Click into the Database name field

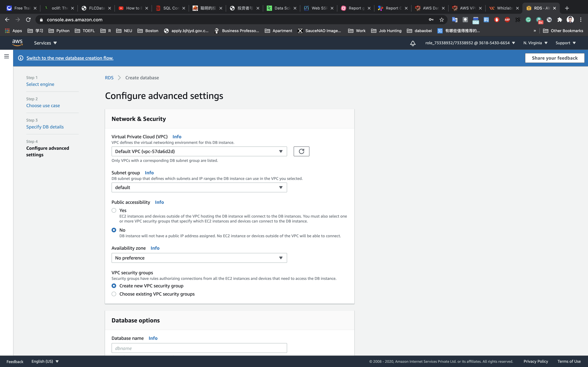pyautogui.click(x=199, y=348)
